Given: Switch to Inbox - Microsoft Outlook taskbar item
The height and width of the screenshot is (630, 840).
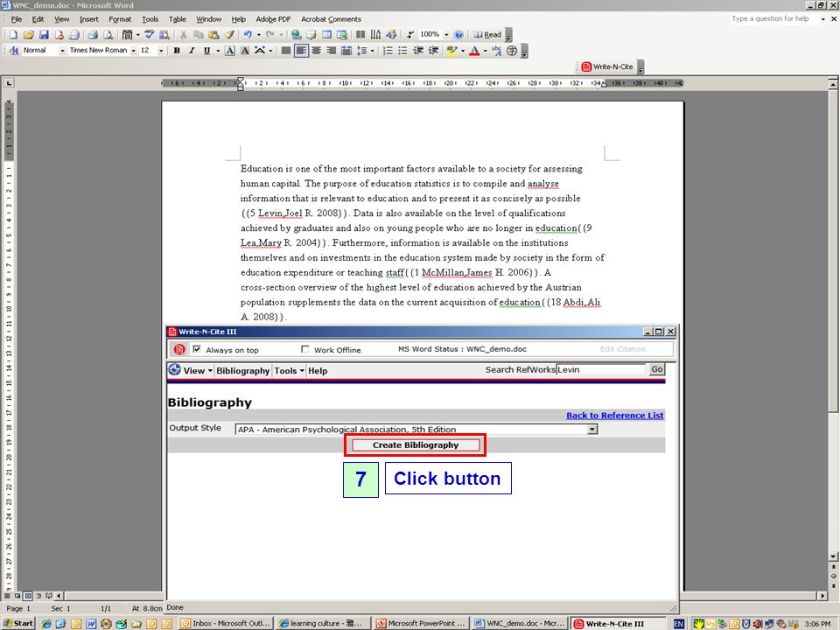Looking at the screenshot, I should (226, 624).
